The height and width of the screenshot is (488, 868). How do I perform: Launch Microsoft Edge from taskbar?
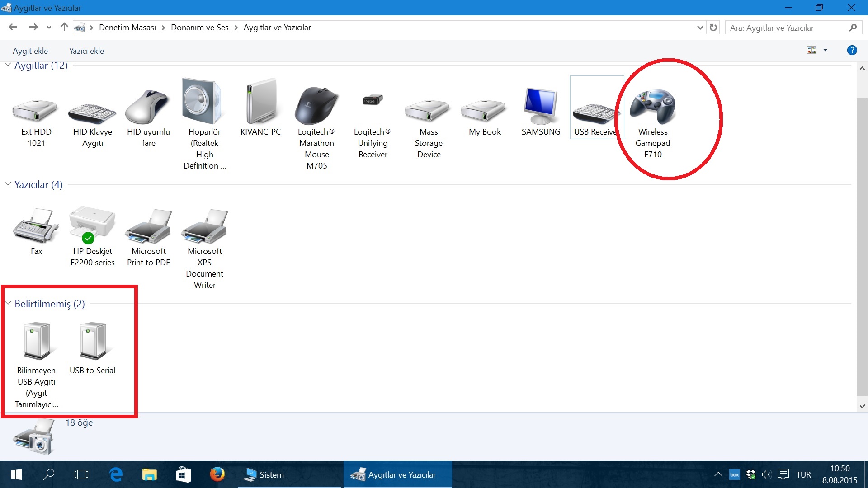point(116,474)
